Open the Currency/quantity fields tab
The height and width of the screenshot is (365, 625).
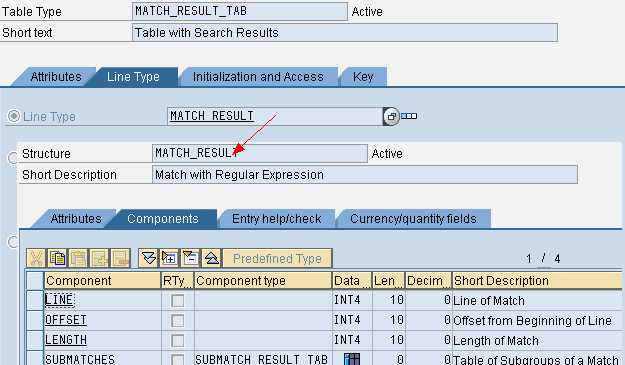(x=413, y=219)
